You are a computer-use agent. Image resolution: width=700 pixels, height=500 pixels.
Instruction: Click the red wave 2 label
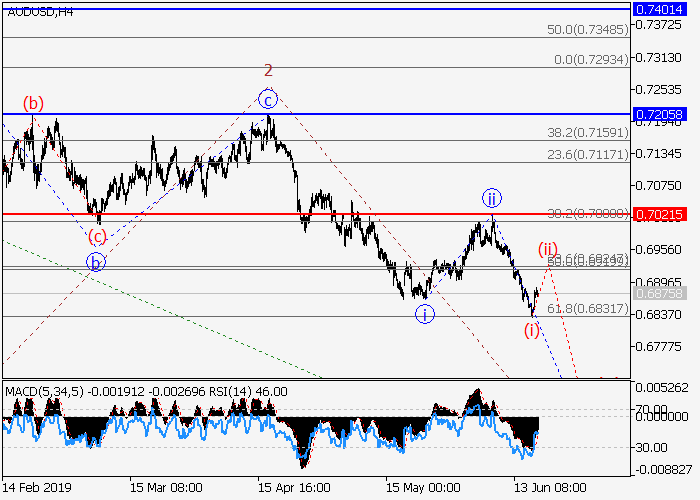[268, 70]
